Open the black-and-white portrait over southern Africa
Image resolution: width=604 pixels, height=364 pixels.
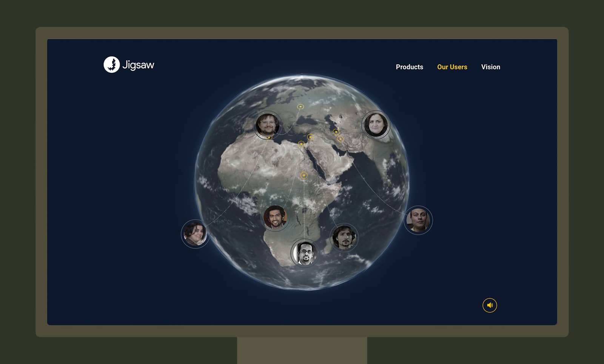click(x=304, y=253)
